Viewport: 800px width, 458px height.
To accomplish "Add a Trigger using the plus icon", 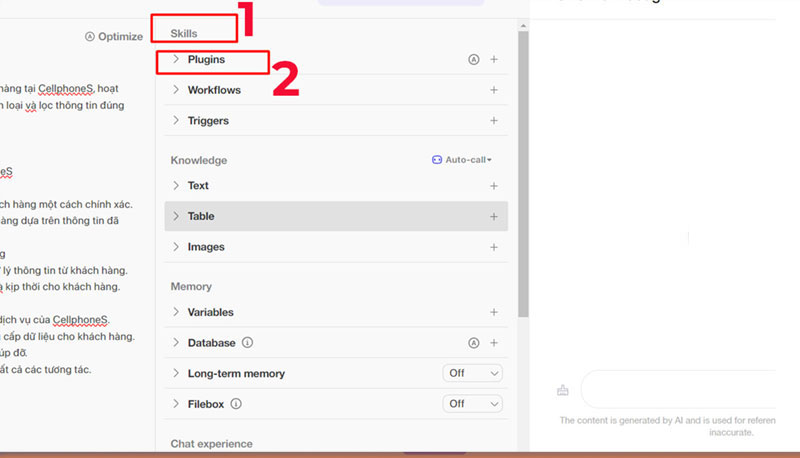I will pyautogui.click(x=494, y=121).
